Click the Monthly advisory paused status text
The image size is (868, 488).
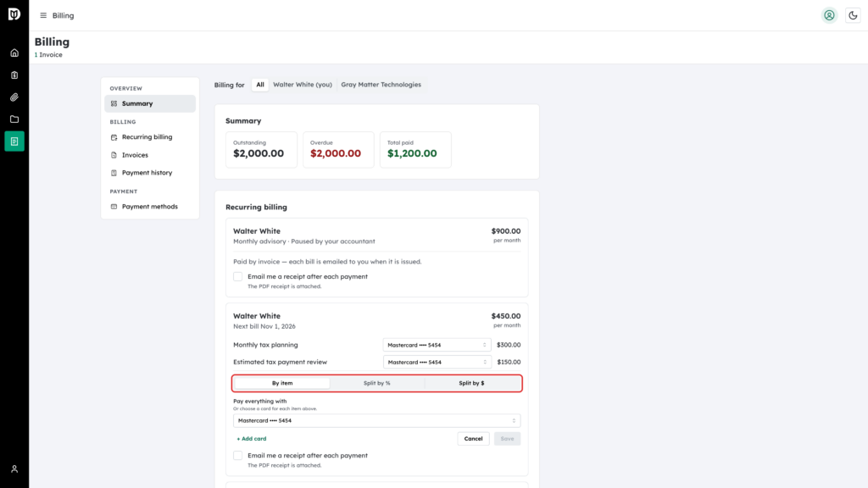(x=304, y=241)
